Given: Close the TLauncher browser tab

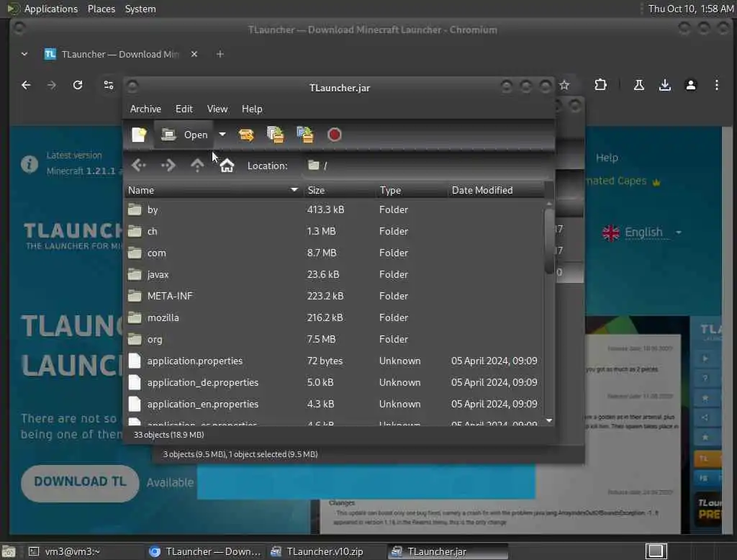Looking at the screenshot, I should click(x=194, y=55).
